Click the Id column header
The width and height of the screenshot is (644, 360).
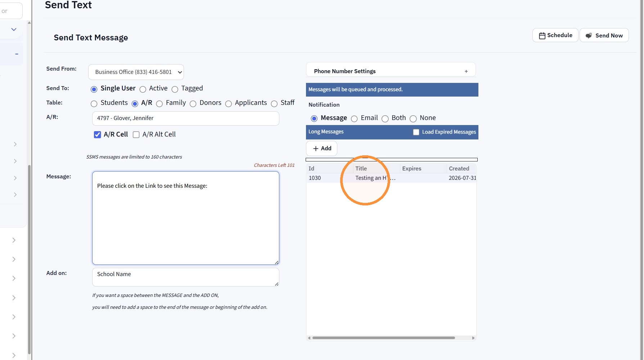(329, 168)
